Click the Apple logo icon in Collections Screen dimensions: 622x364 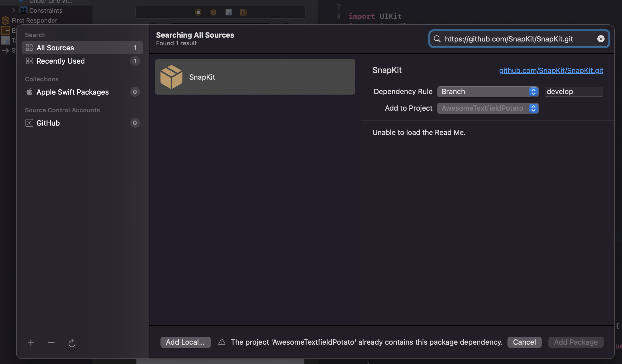(29, 92)
